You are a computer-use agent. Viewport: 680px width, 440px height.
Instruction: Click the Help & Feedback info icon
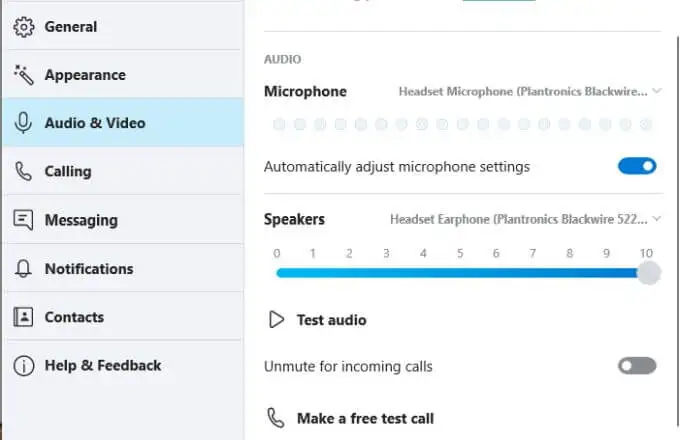coord(23,366)
